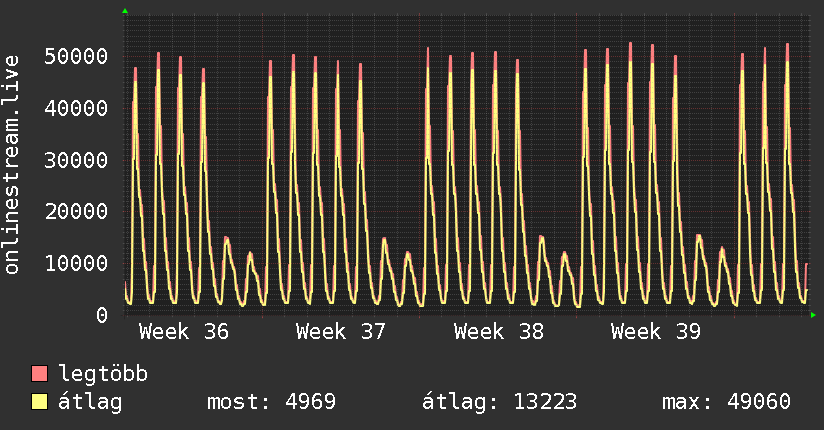
Task: Select the legtöbb legend label
Action: pos(103,374)
